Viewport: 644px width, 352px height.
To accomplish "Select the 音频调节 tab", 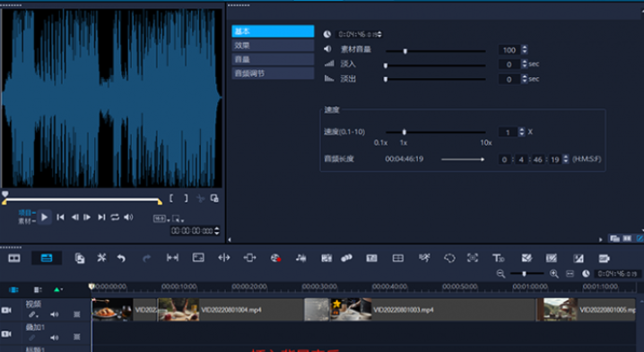I will click(273, 73).
